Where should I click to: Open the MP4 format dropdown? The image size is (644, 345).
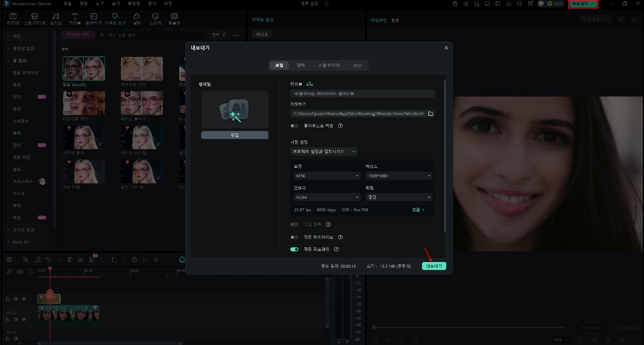click(x=327, y=176)
